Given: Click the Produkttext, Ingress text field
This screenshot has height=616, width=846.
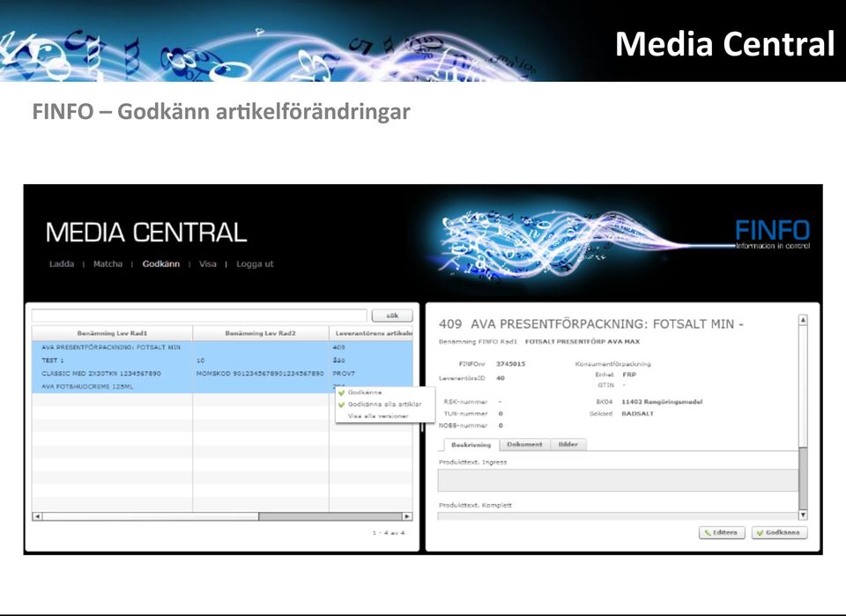Looking at the screenshot, I should (618, 480).
